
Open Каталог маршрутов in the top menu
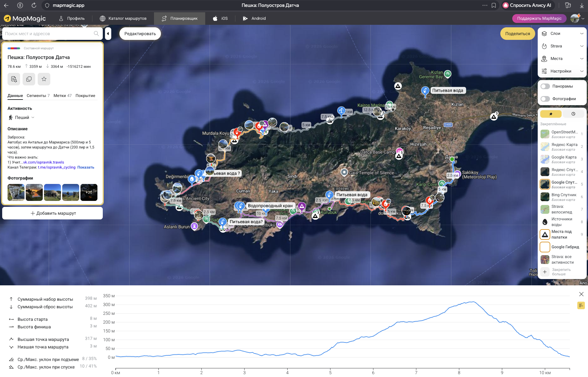(x=123, y=19)
